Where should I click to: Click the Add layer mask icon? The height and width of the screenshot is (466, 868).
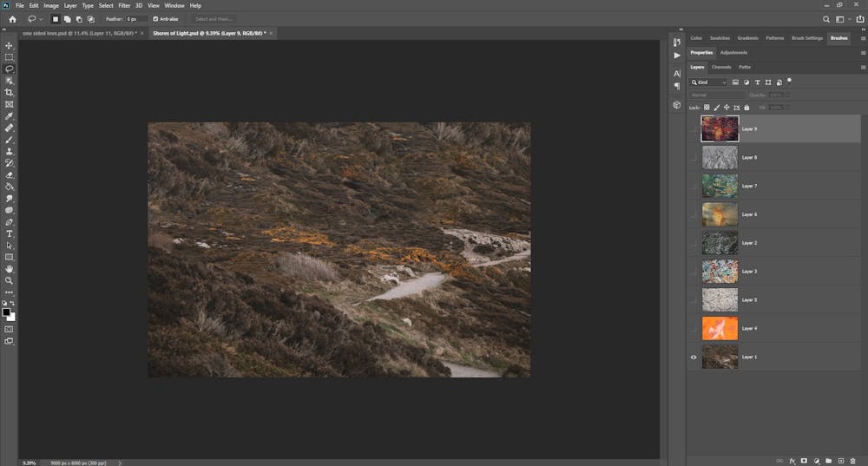point(804,461)
